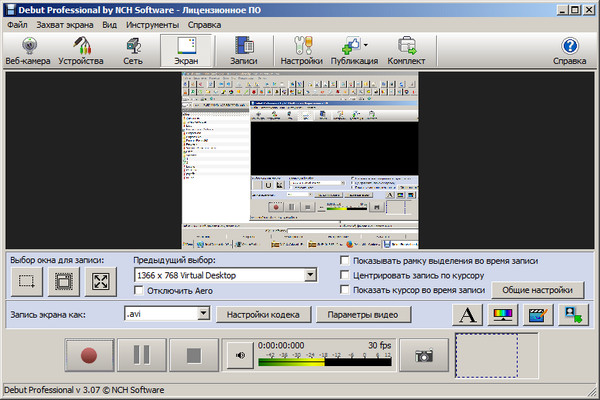Viewport: 600px width, 400px height.
Task: Enable Показать курсор во время записи
Action: 345,290
